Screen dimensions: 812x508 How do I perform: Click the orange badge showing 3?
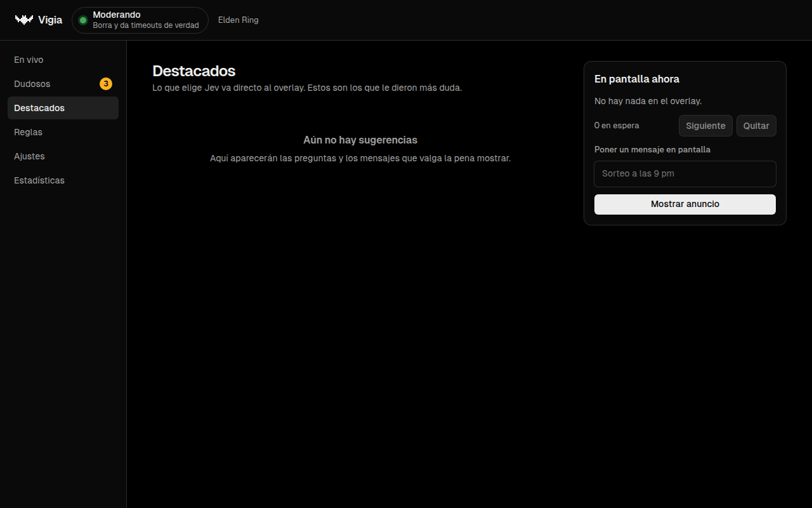[x=106, y=84]
